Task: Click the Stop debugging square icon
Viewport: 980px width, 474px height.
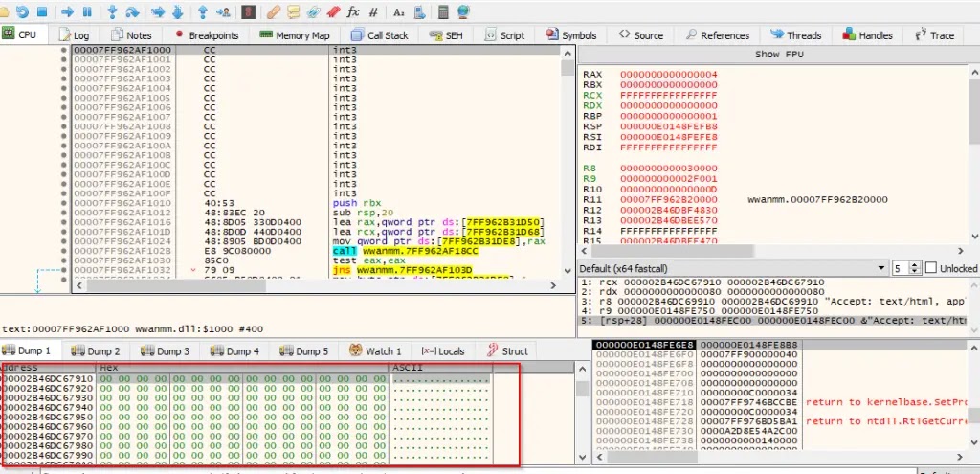Action: [42, 11]
